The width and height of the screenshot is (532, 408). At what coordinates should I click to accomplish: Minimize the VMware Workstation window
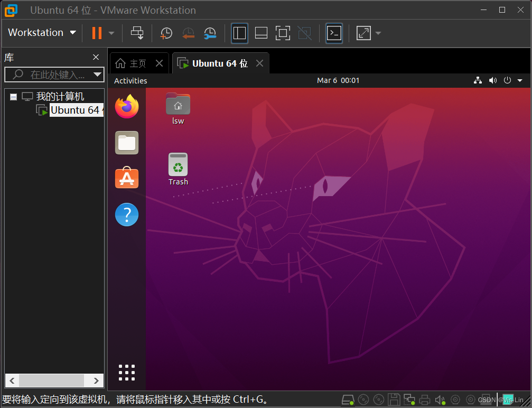484,10
